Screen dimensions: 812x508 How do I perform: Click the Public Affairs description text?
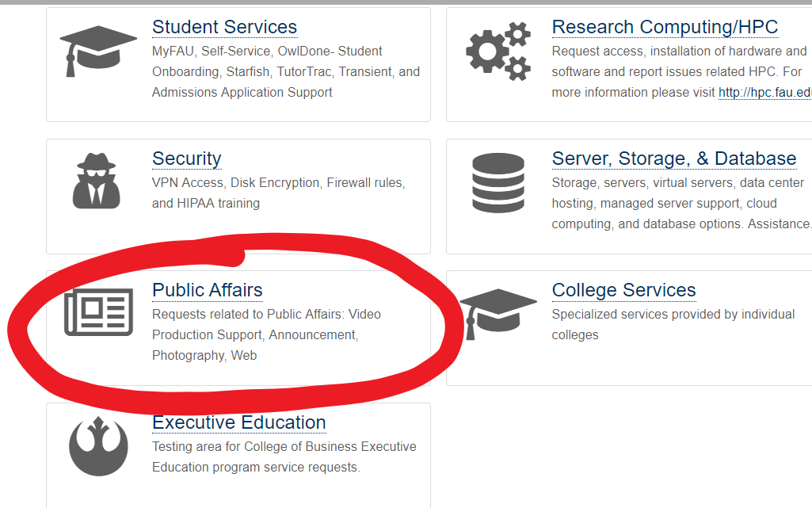tap(265, 334)
